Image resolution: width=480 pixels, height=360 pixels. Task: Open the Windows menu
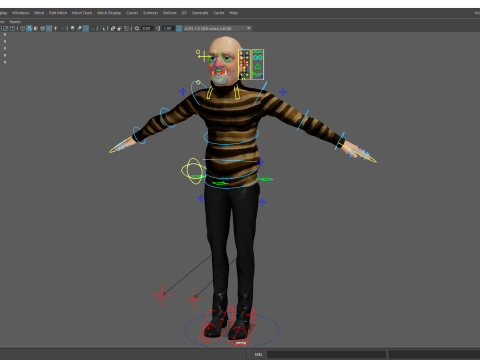21,13
